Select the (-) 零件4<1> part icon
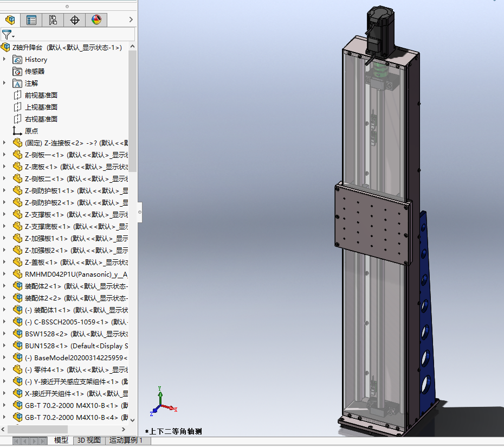This screenshot has width=504, height=447. click(17, 369)
